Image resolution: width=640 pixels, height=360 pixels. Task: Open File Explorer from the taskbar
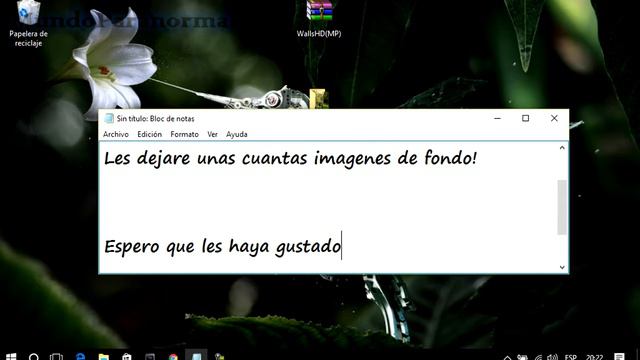point(104,357)
